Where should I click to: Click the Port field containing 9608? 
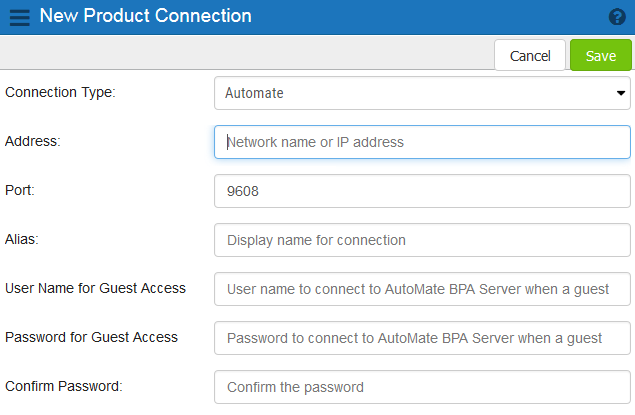pyautogui.click(x=422, y=191)
